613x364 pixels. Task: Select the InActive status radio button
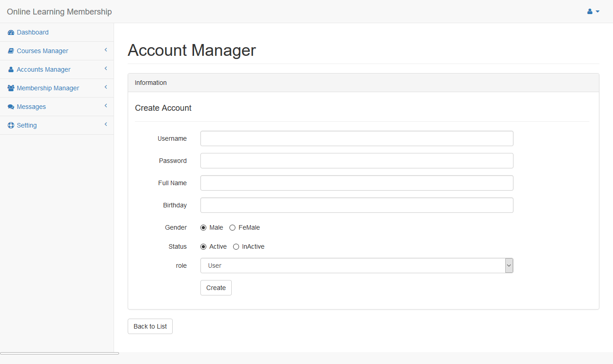coord(236,247)
